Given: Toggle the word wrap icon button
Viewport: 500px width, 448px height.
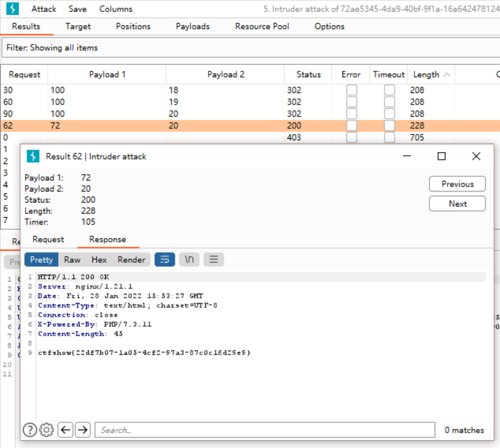Looking at the screenshot, I should coord(165,260).
